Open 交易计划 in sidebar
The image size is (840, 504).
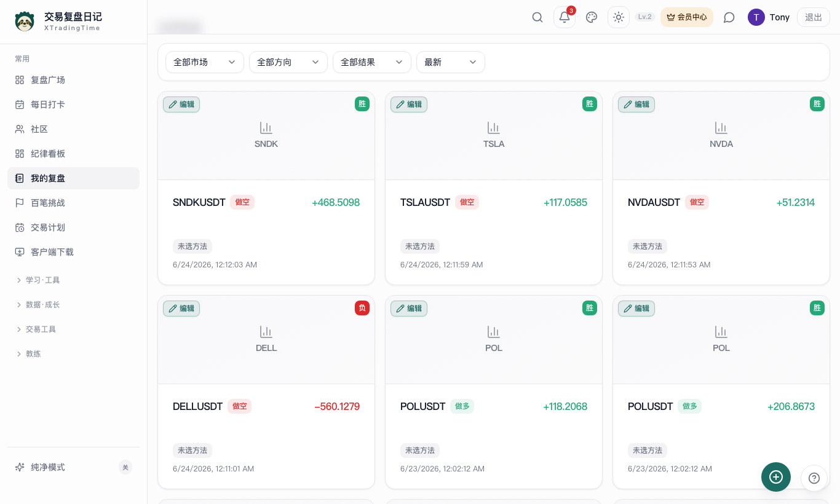73,227
